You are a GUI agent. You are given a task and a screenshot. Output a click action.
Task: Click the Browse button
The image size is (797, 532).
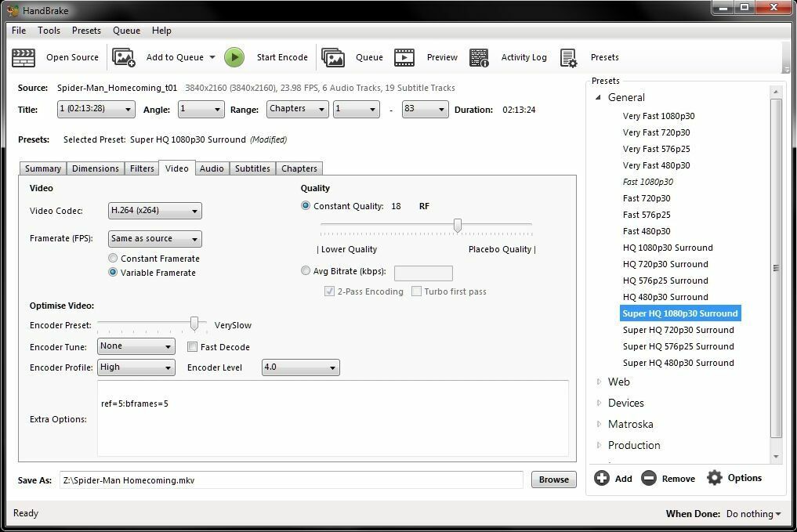coord(553,480)
